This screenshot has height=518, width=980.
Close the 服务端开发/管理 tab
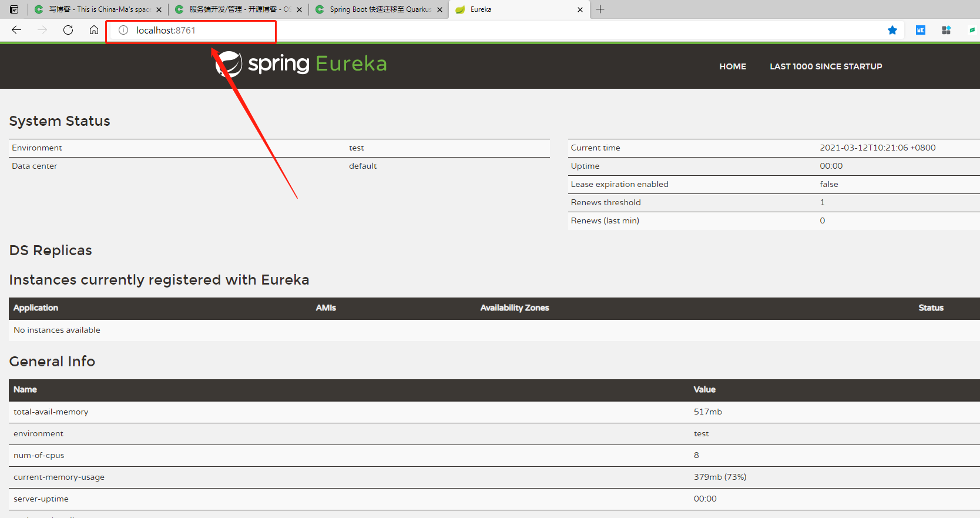point(299,9)
